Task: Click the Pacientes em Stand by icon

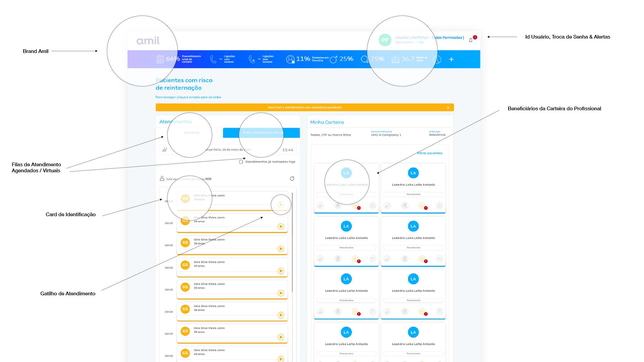Action: click(290, 59)
